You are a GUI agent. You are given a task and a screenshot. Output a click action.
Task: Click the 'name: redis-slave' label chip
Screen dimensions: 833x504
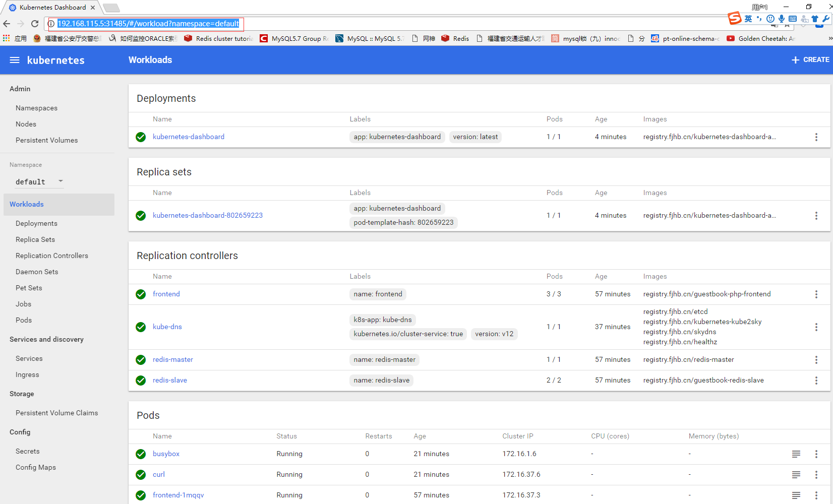[382, 381]
